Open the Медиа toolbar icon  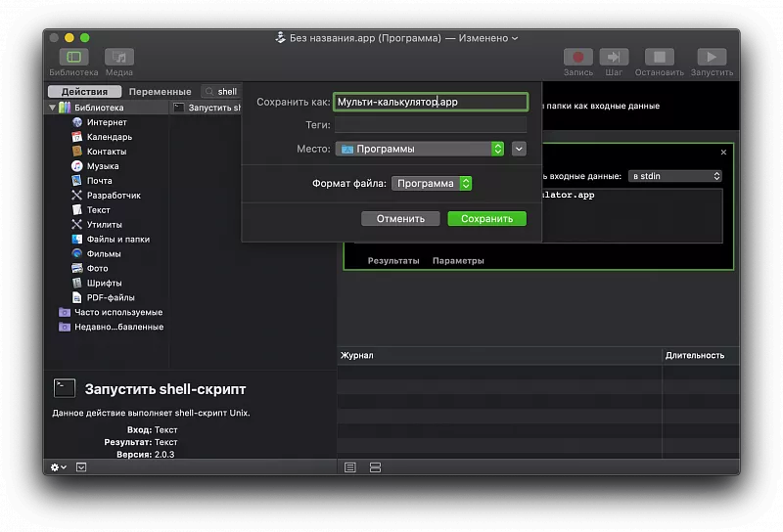(119, 58)
